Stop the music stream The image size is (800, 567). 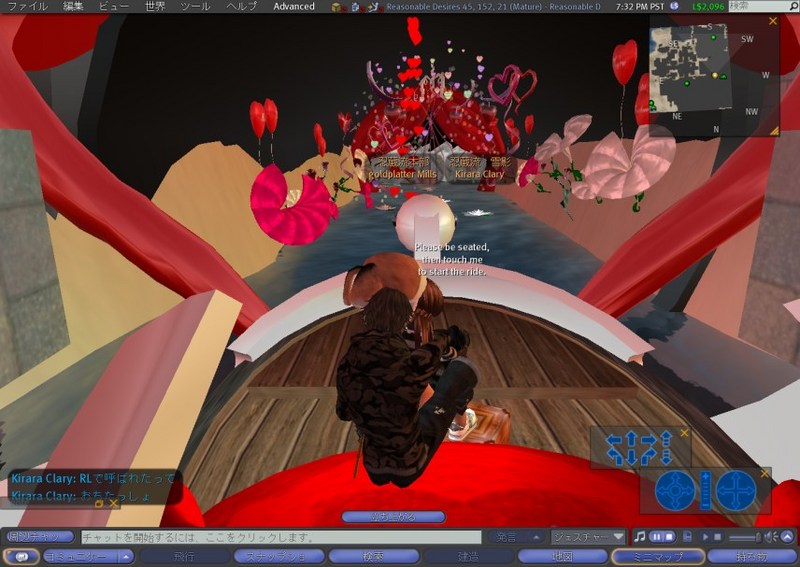(669, 537)
